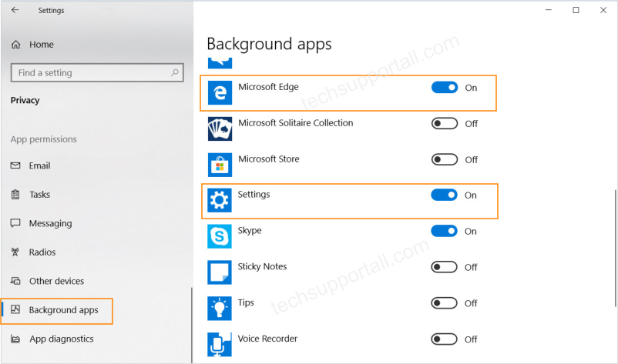This screenshot has width=618, height=364.
Task: Click the Privacy heading
Action: coord(25,100)
